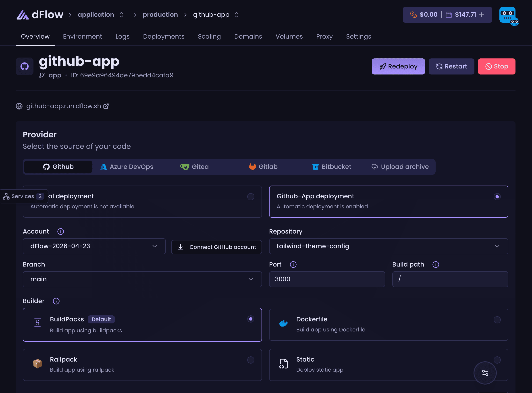Image resolution: width=532 pixels, height=393 pixels.
Task: Open the Repository dropdown tailwind-theme-config
Action: pos(389,246)
